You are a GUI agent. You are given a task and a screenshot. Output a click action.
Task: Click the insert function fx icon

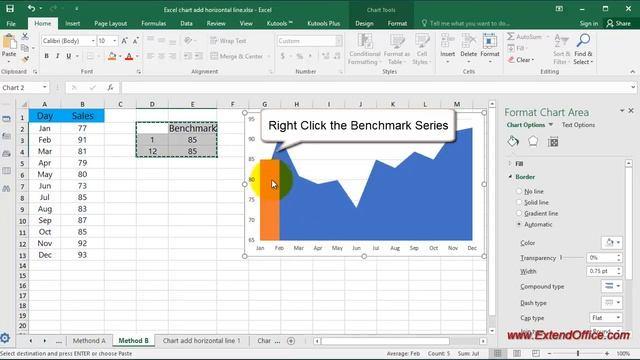click(110, 87)
